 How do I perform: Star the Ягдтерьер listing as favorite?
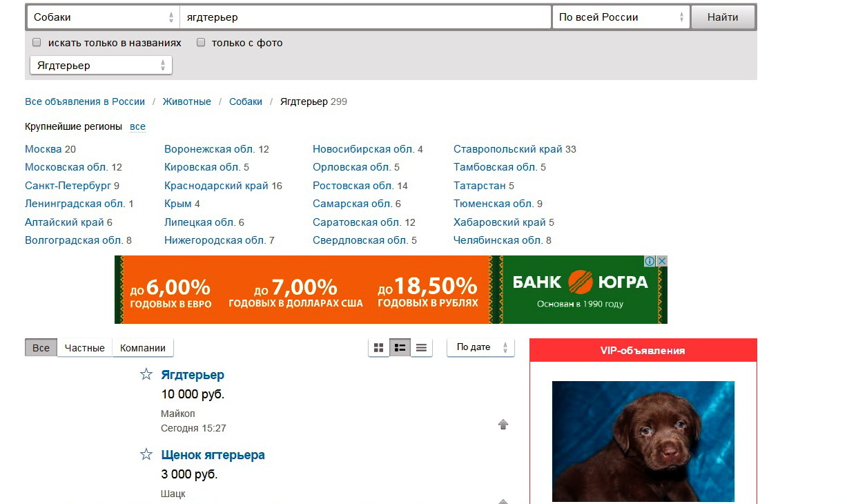(x=146, y=374)
